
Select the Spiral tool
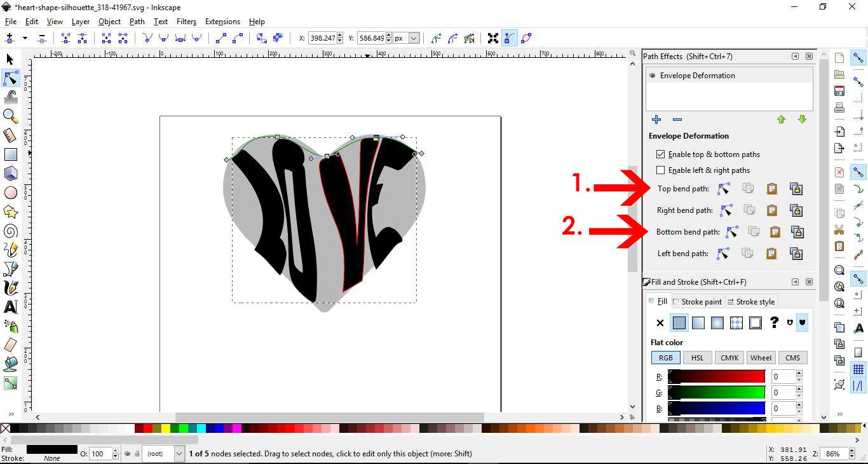coord(10,231)
